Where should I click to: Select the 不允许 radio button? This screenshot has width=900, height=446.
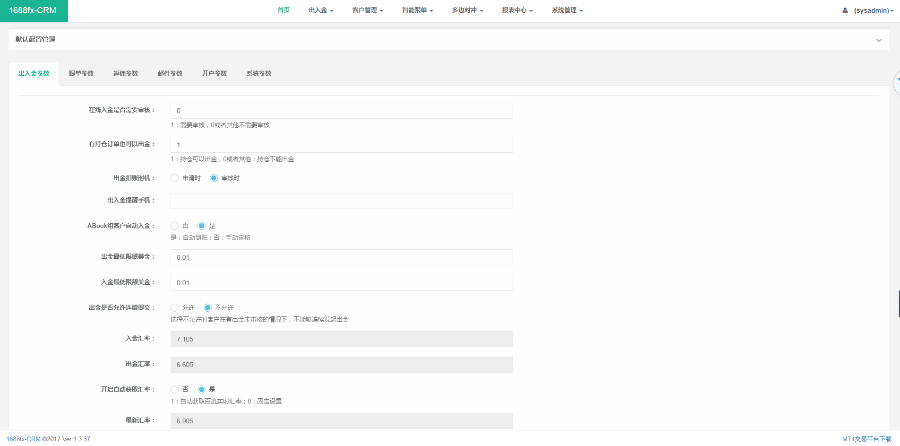click(x=208, y=307)
